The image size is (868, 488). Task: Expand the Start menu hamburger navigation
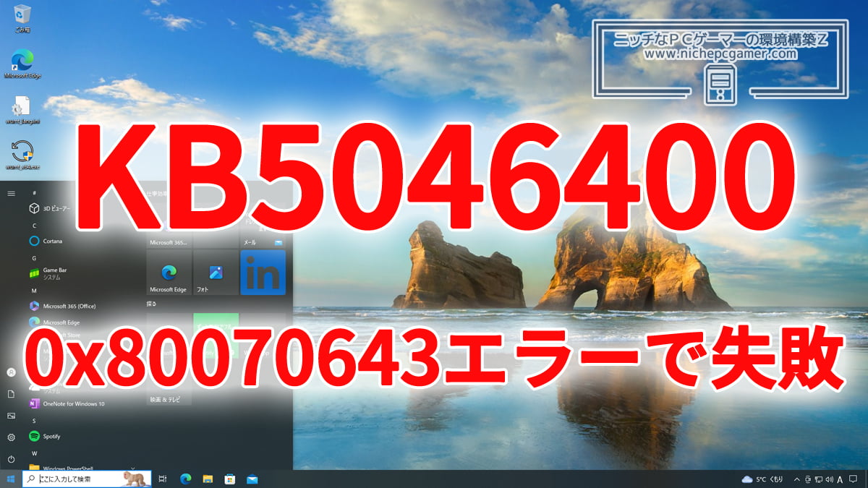11,193
